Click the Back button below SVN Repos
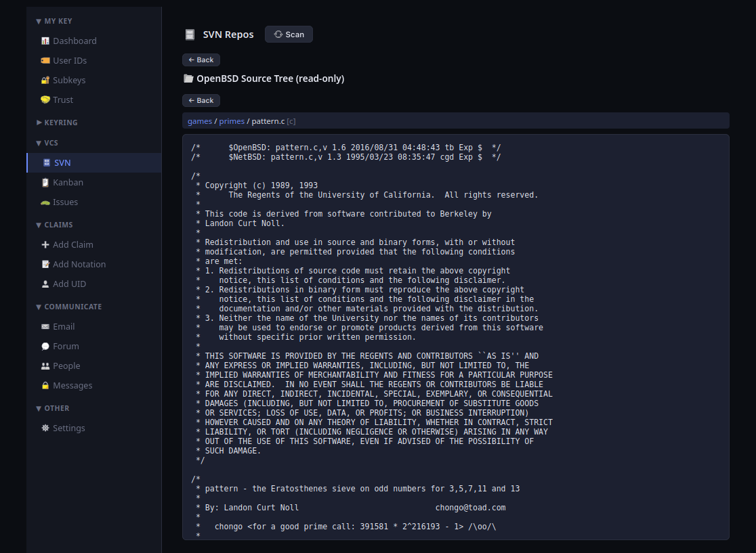Image resolution: width=756 pixels, height=553 pixels. 201,60
